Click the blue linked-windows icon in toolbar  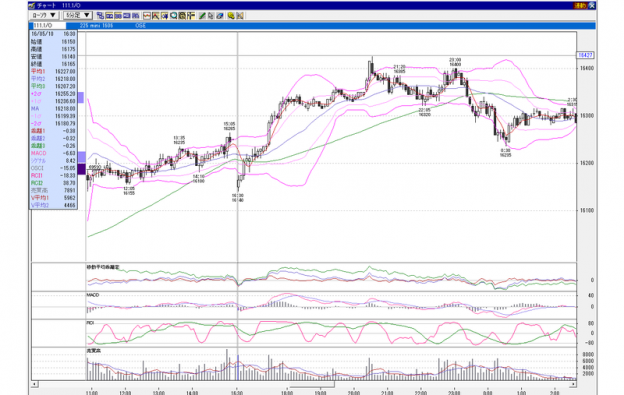coord(100,16)
